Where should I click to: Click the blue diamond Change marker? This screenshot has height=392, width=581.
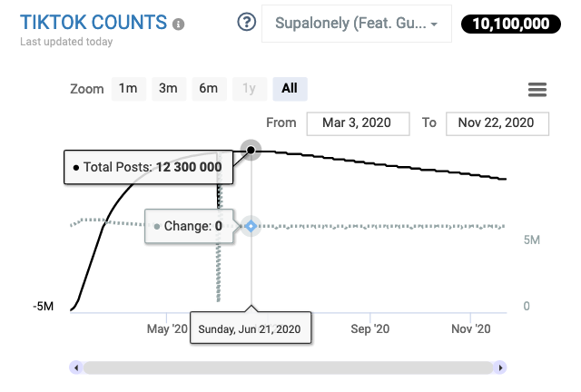[251, 226]
